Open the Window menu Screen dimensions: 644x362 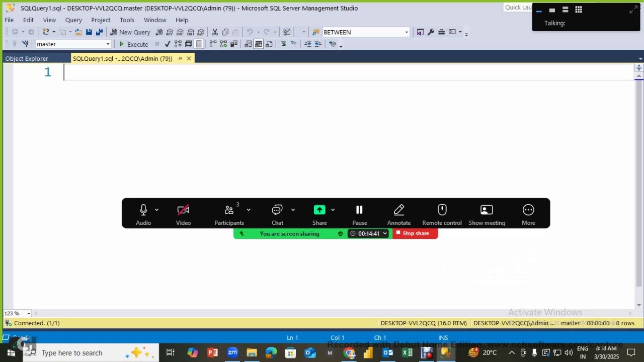point(155,20)
